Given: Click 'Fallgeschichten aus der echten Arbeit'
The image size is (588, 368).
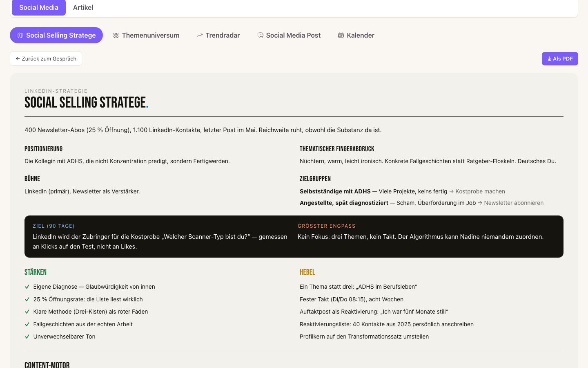Looking at the screenshot, I should tap(83, 324).
